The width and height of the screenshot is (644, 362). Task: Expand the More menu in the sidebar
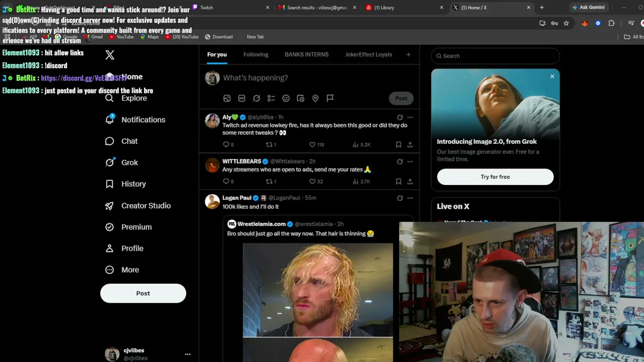tap(122, 270)
